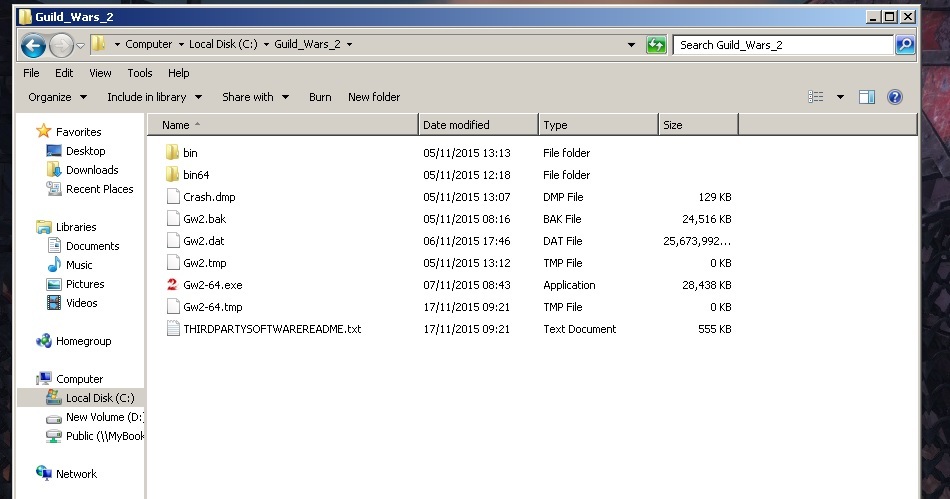The width and height of the screenshot is (950, 499).
Task: Sort by the Name column header
Action: pyautogui.click(x=283, y=125)
